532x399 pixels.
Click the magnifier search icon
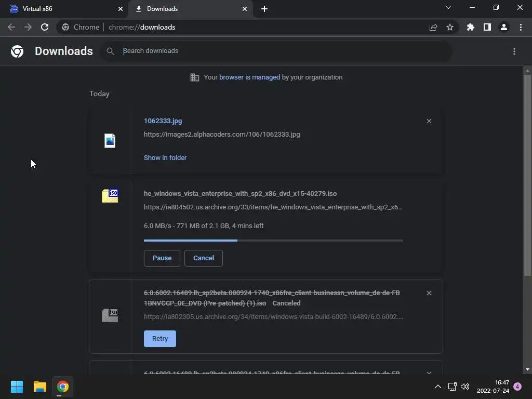tap(110, 51)
